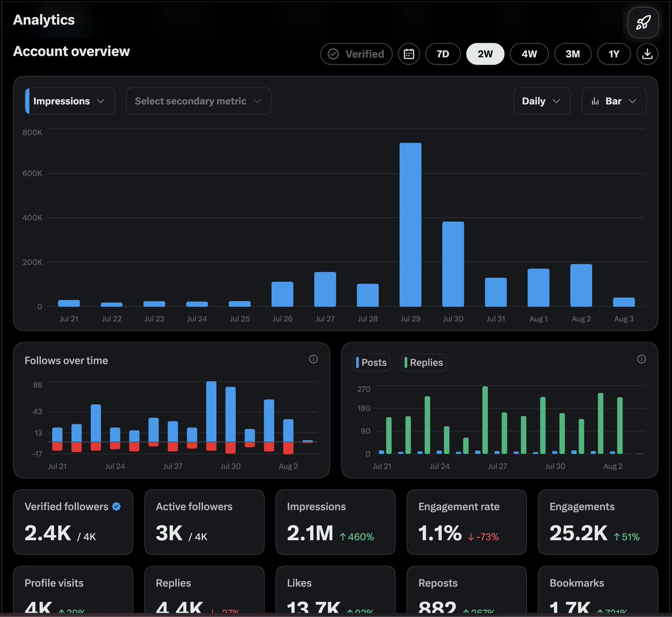Viewport: 672px width, 617px height.
Task: Open the Replies metric card
Action: point(204,591)
